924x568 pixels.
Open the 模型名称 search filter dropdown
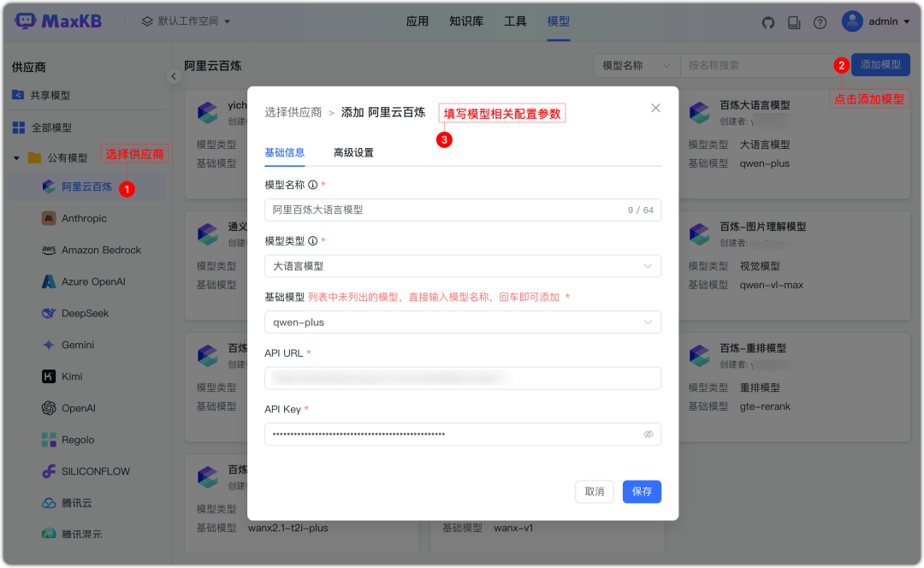637,65
